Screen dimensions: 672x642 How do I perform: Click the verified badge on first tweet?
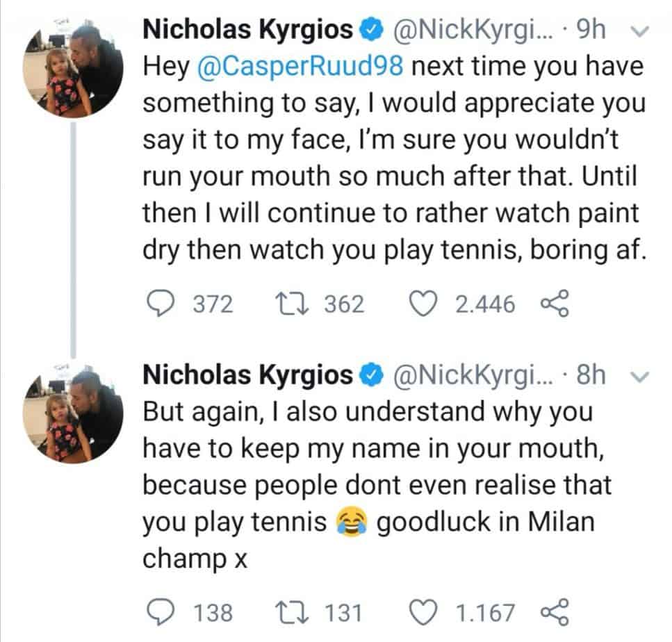(371, 31)
